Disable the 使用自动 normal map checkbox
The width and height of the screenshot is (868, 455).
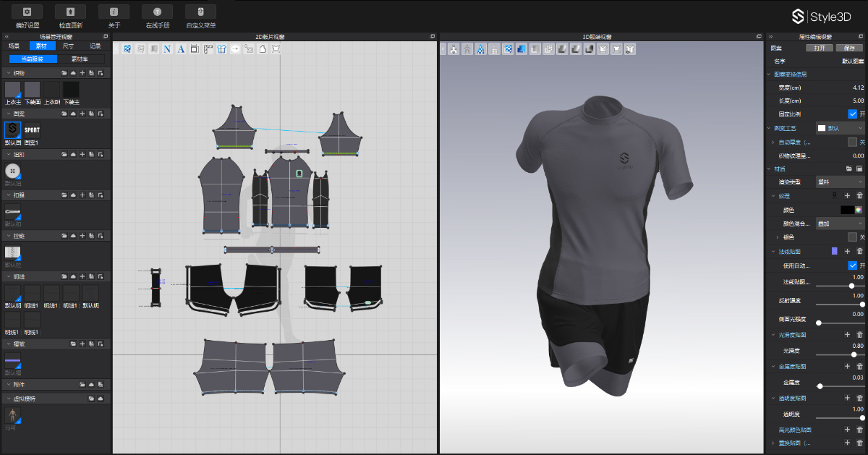pos(852,265)
